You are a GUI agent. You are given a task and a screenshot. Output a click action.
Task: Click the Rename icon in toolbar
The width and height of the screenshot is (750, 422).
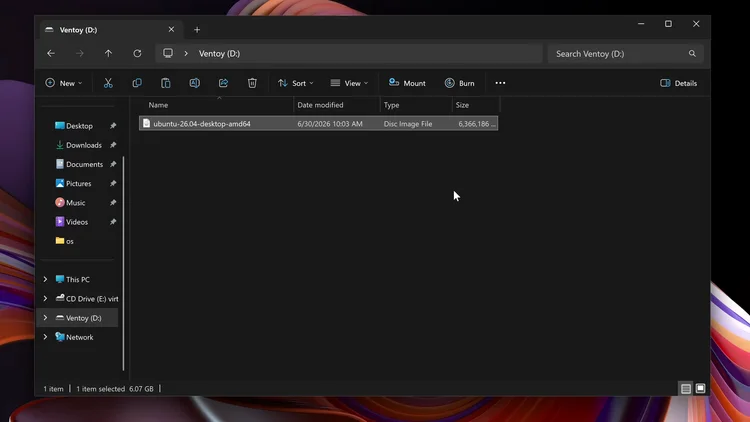click(194, 83)
